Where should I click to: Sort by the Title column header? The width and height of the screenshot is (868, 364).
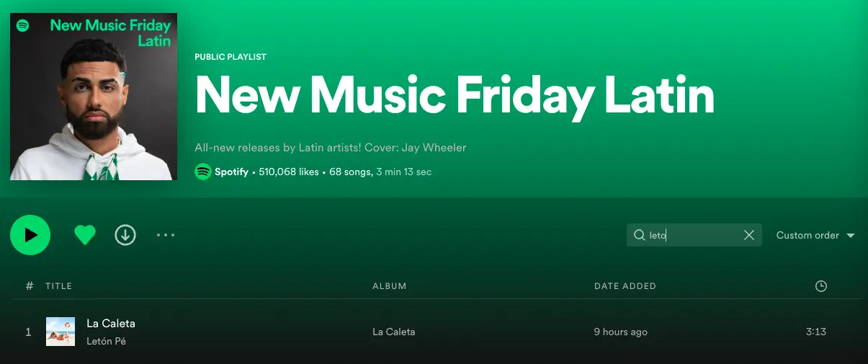click(x=58, y=286)
